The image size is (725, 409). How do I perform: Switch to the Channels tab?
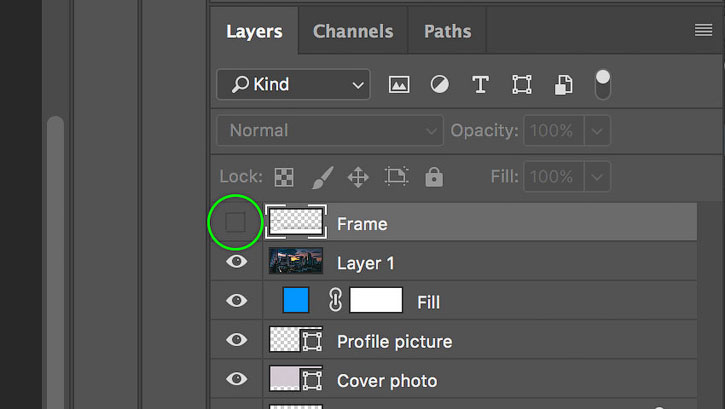tap(353, 31)
